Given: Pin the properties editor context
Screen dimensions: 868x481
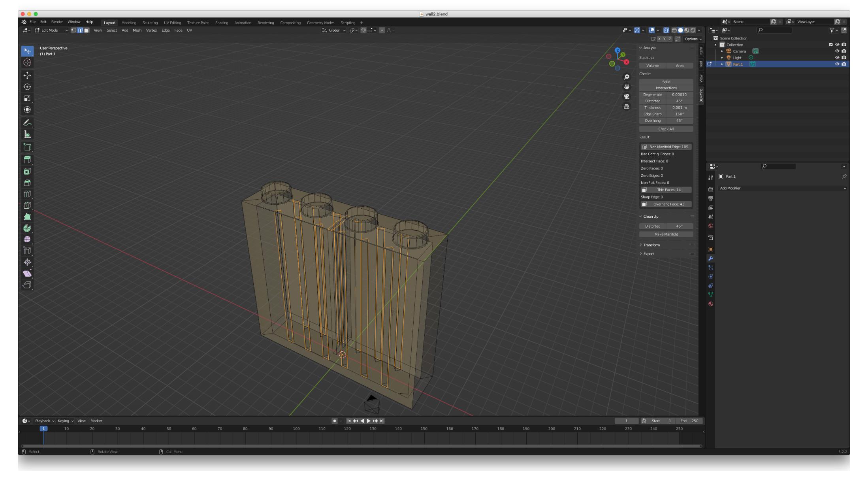Looking at the screenshot, I should click(844, 177).
